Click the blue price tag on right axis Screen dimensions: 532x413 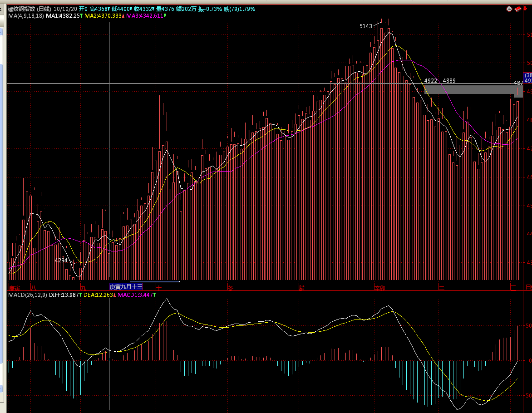pos(528,78)
